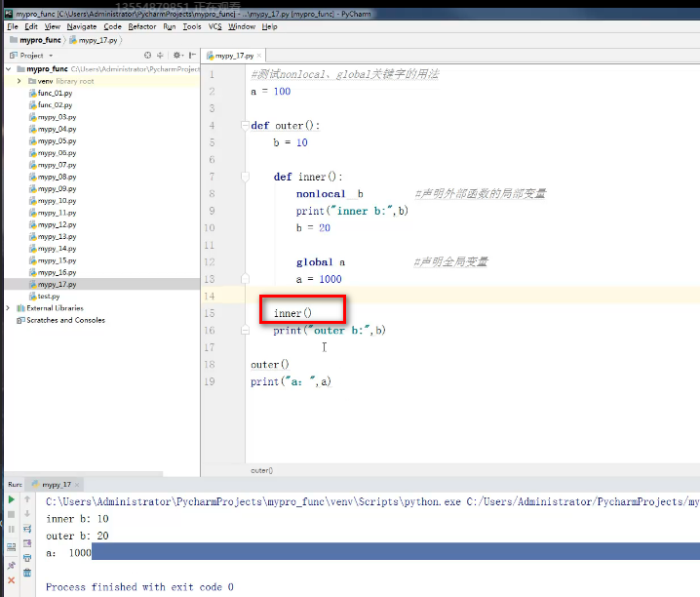Hide Project panel with hide icon
Screen dimensions: 700x597
192,56
